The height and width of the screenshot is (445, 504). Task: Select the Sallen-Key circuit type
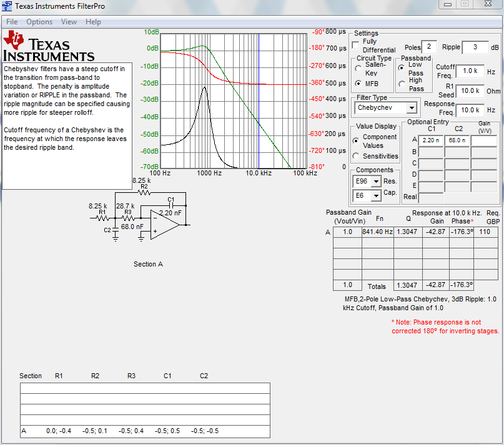tap(358, 69)
